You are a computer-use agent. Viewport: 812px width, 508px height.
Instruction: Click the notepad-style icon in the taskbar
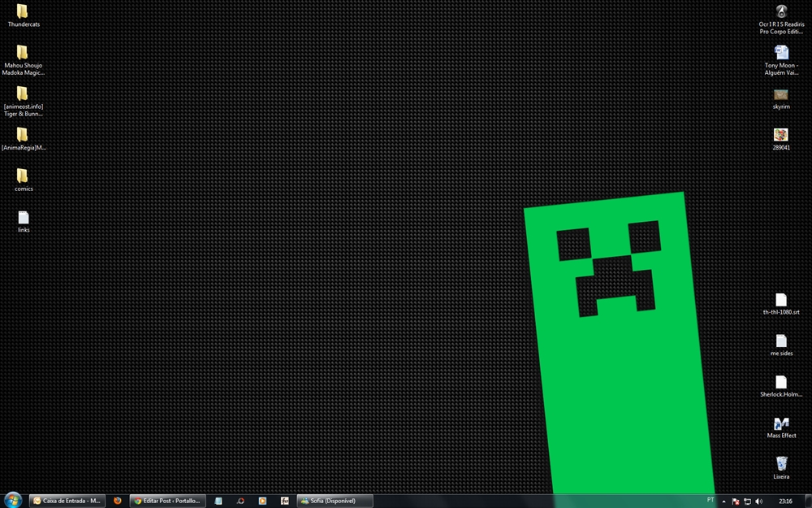point(218,501)
